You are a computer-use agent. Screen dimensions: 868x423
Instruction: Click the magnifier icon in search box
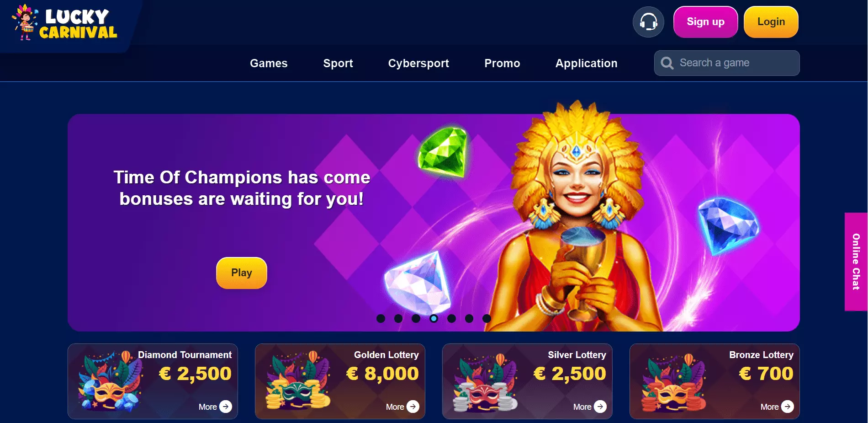pyautogui.click(x=667, y=63)
